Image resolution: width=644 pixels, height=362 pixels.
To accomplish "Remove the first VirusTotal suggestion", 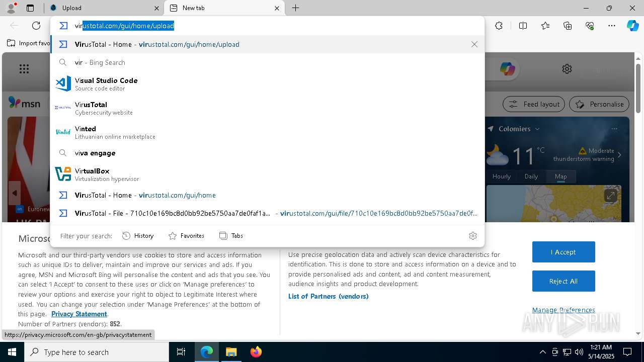I will coord(474,44).
